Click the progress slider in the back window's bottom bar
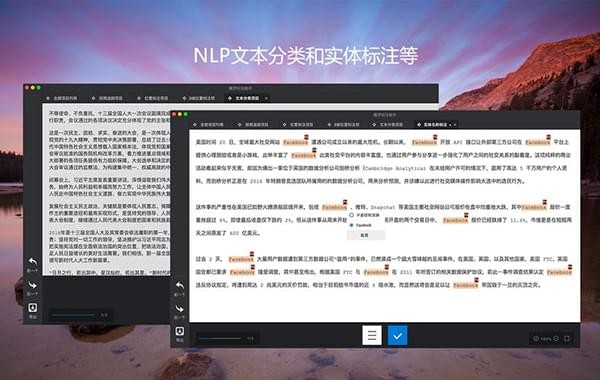The image size is (600, 380). click(x=73, y=315)
